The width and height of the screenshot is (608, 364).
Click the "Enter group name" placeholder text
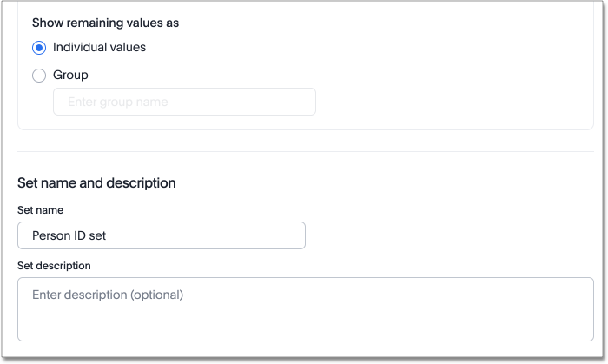point(117,103)
